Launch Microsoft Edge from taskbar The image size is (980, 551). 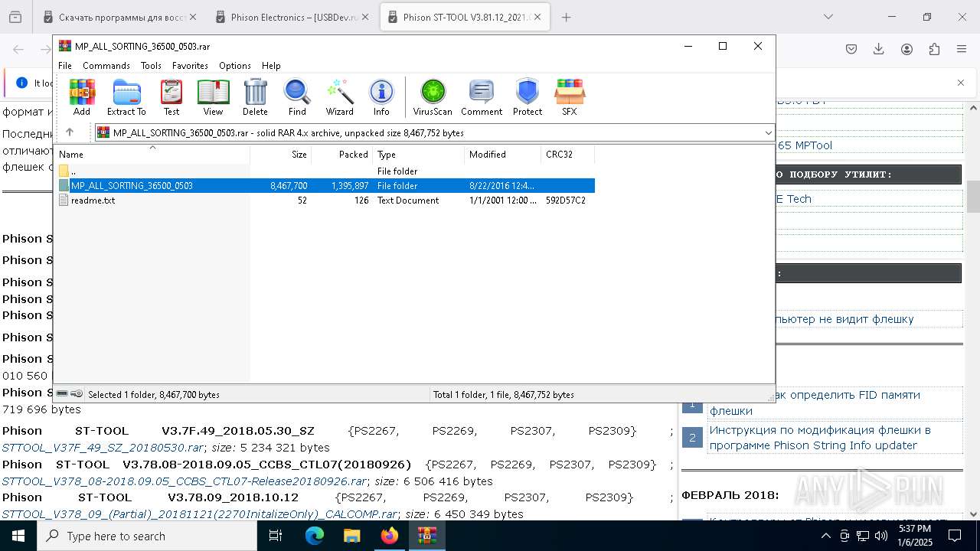coord(315,536)
